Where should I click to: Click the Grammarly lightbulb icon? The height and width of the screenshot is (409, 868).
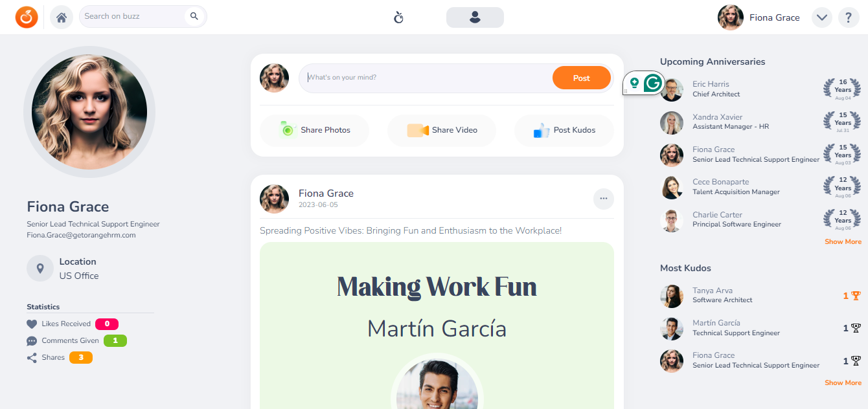(634, 82)
